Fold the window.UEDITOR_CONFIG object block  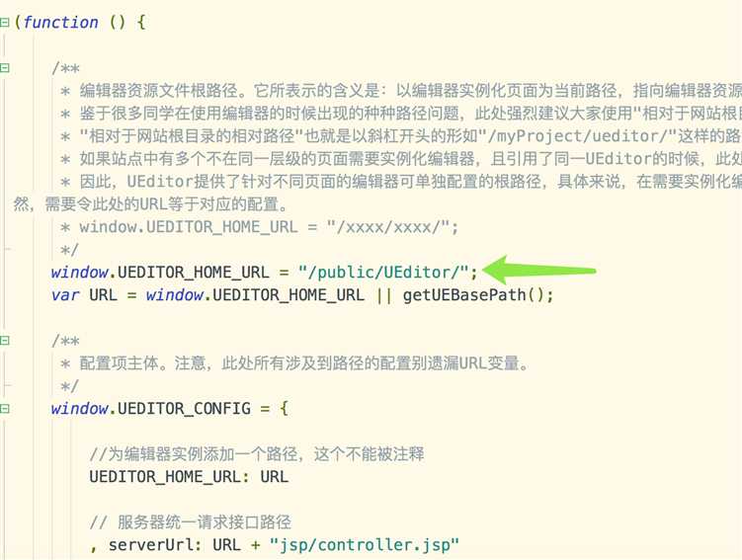pyautogui.click(x=4, y=409)
